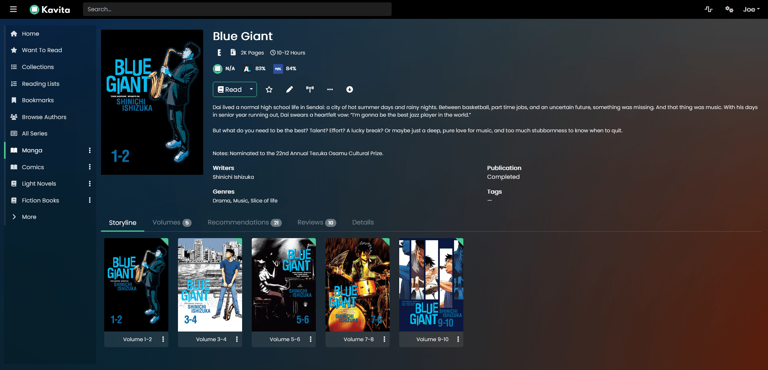Open the Joe user dropdown
This screenshot has width=768, height=370.
click(x=751, y=9)
